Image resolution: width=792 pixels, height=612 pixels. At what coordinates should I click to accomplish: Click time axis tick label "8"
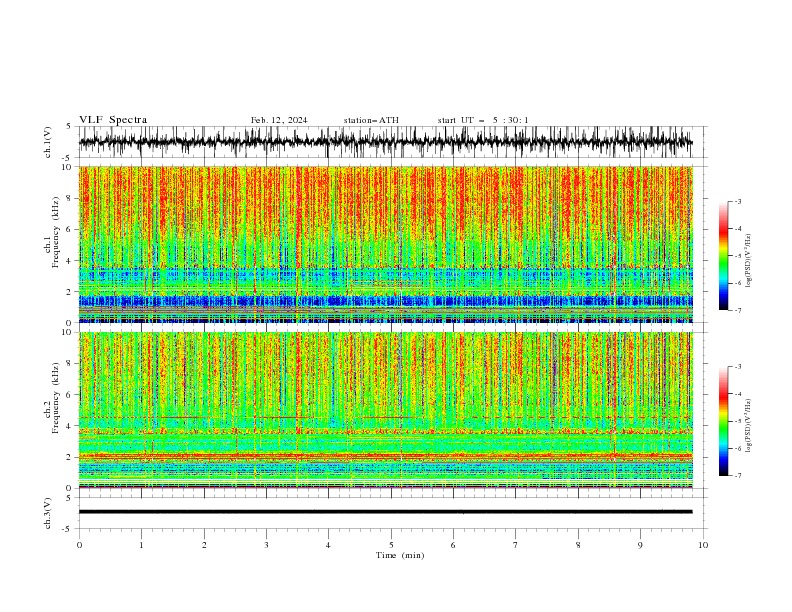point(578,545)
